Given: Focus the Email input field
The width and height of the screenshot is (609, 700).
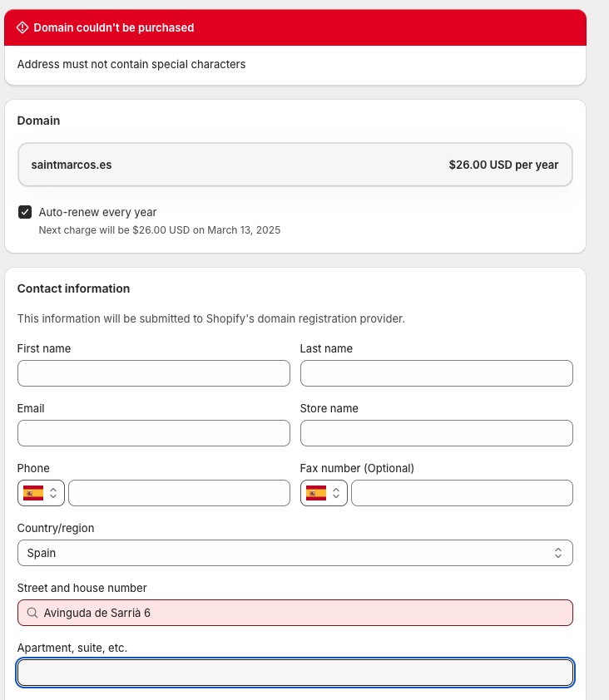Looking at the screenshot, I should [153, 433].
